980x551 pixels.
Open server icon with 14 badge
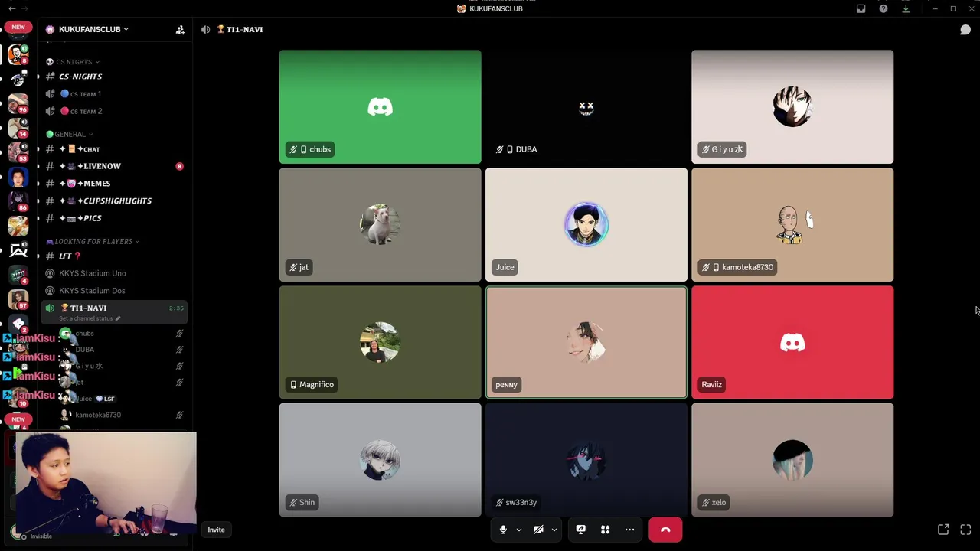coord(18,127)
